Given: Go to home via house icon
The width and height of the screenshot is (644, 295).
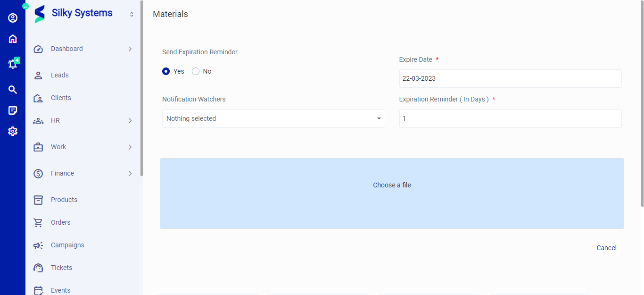Looking at the screenshot, I should pyautogui.click(x=13, y=39).
